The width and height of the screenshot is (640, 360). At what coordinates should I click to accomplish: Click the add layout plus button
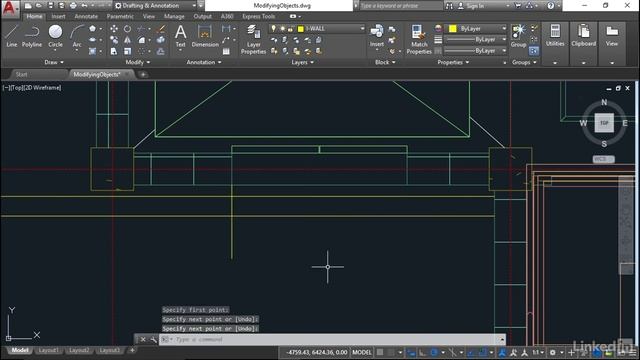click(x=132, y=350)
